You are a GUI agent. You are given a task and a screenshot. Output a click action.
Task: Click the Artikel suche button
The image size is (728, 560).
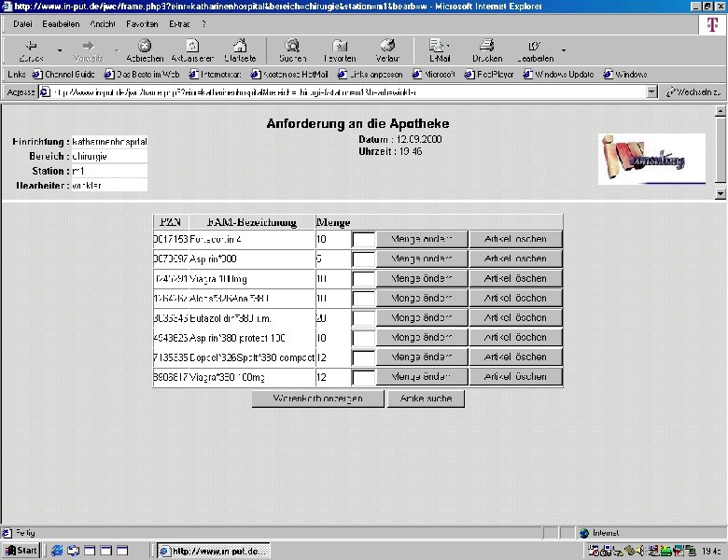(426, 399)
